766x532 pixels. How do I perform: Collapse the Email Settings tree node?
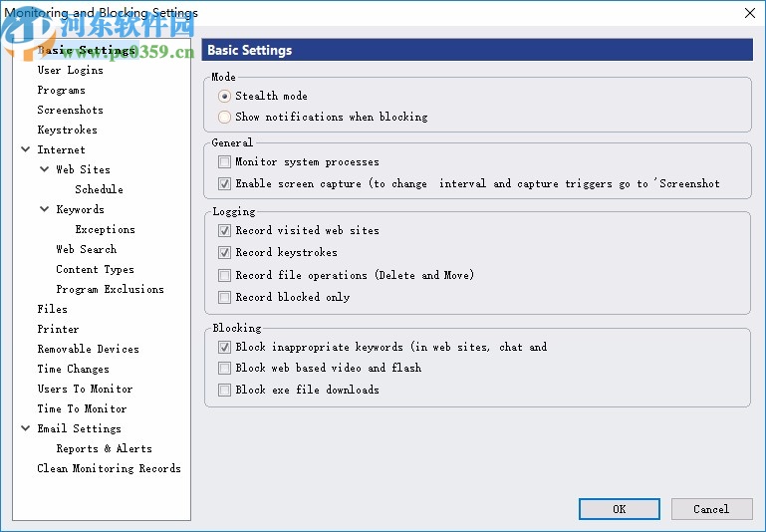(x=26, y=428)
